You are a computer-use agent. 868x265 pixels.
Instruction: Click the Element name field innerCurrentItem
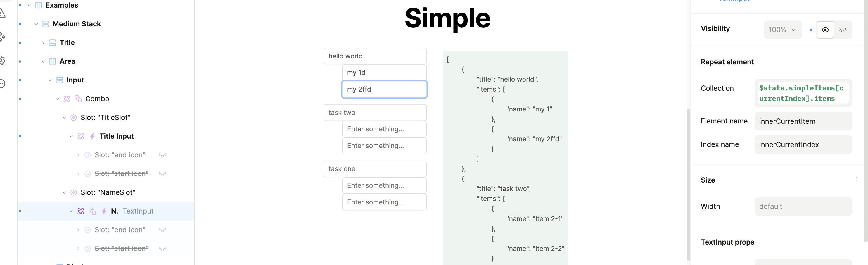click(803, 121)
